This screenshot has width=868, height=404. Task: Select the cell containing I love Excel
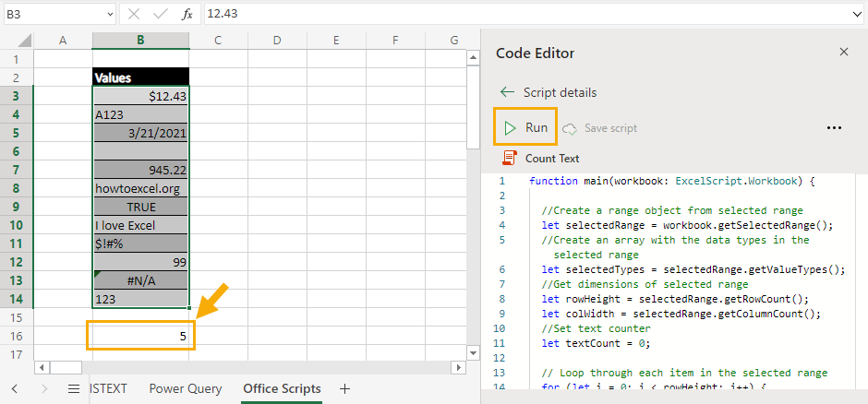[x=140, y=225]
